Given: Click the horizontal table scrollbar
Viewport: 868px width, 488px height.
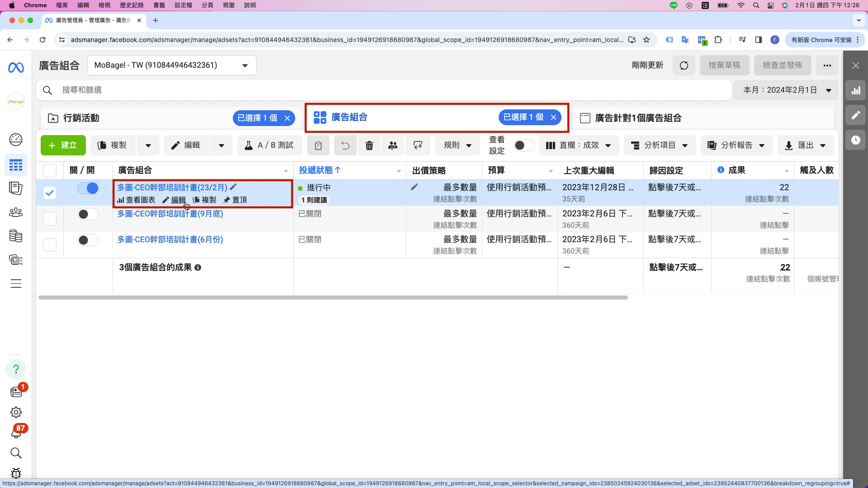Looking at the screenshot, I should click(333, 298).
